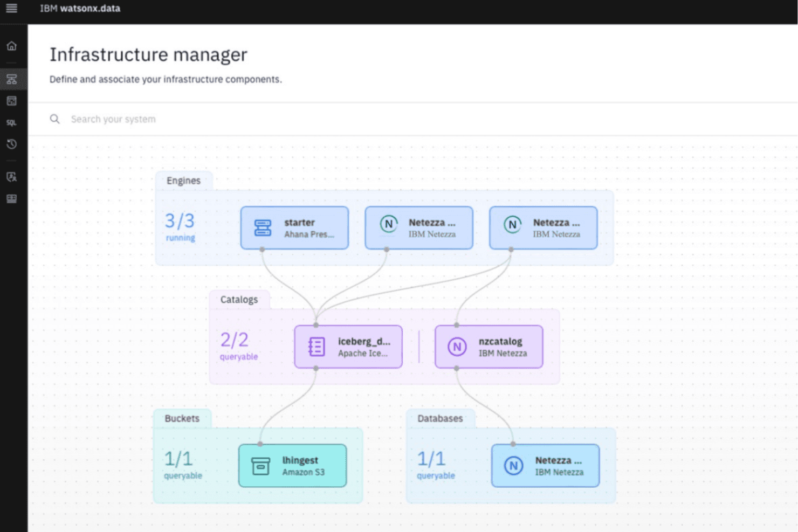Click the iceberg catalog notebook icon
Image resolution: width=798 pixels, height=532 pixels.
coord(317,347)
